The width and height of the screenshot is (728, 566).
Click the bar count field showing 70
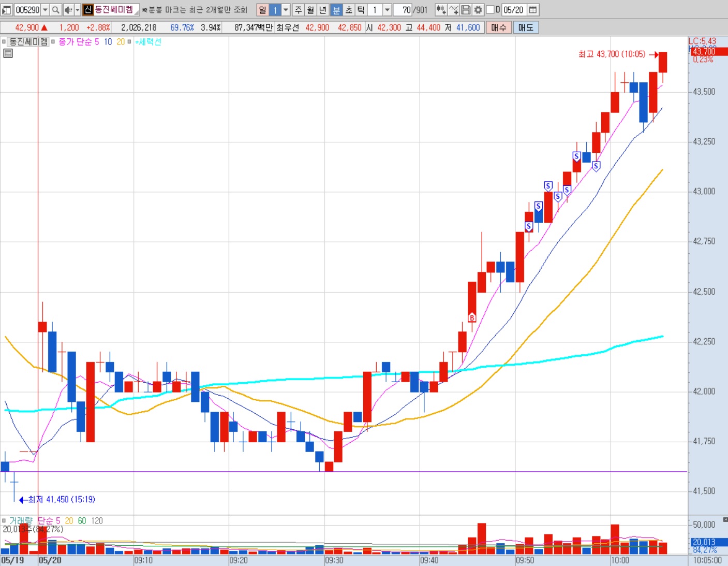[404, 10]
